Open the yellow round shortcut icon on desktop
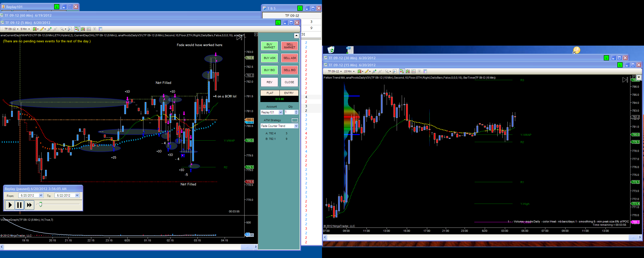 (x=576, y=50)
